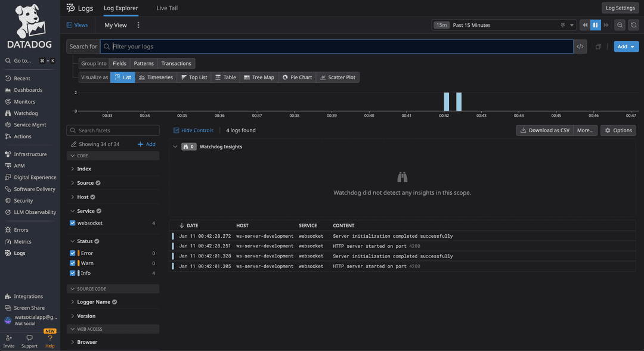Go to Monitors in sidebar

tap(20, 102)
